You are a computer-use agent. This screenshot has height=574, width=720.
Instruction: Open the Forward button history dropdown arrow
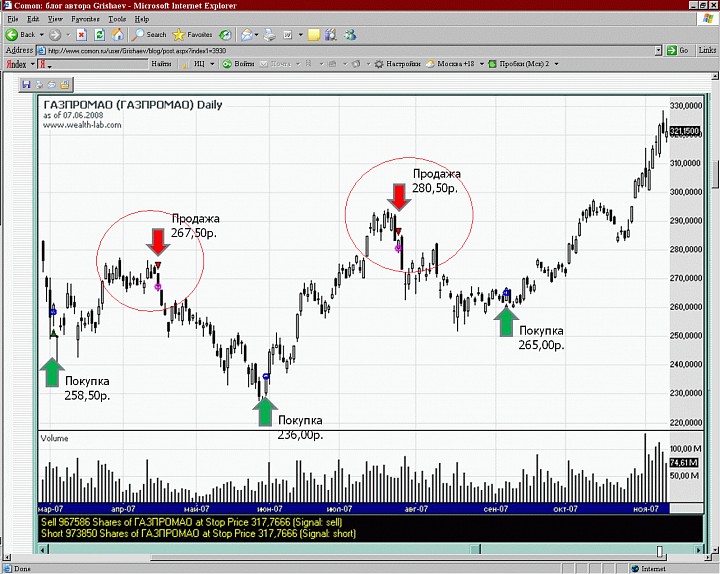tap(68, 35)
